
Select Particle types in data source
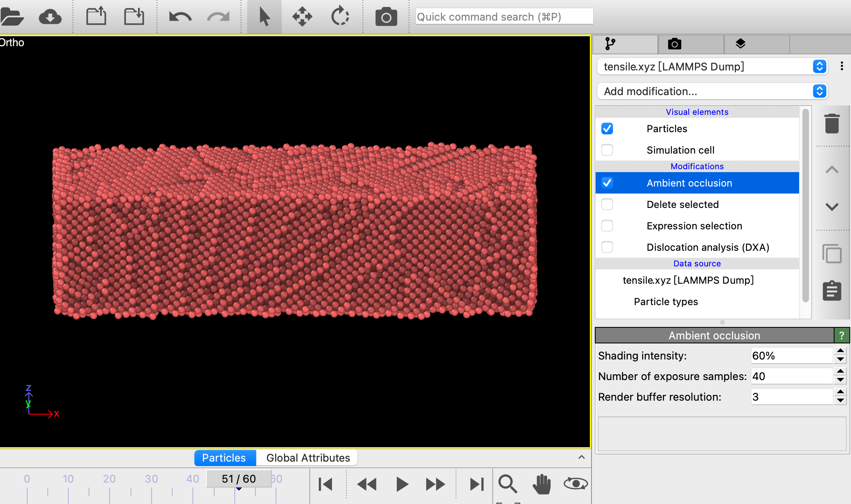pos(666,301)
